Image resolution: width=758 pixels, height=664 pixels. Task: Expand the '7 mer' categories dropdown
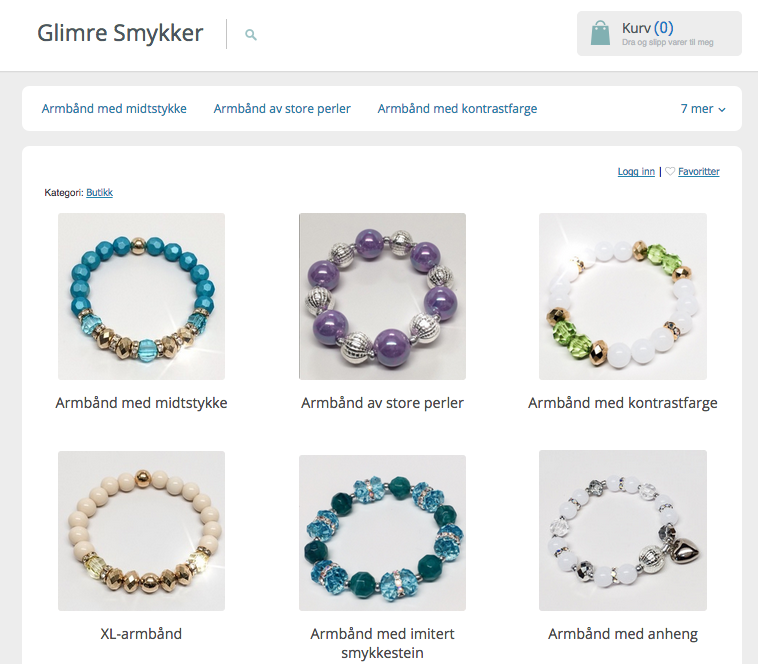pos(703,109)
